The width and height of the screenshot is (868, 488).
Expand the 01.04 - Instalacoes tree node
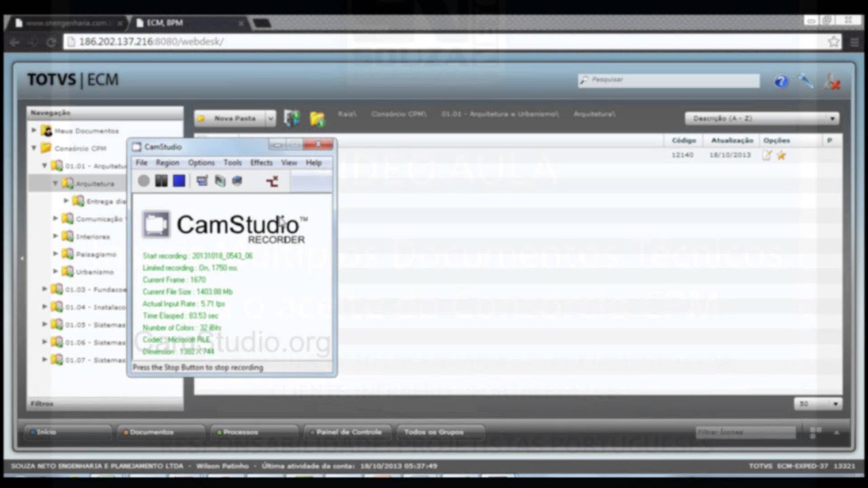click(45, 307)
